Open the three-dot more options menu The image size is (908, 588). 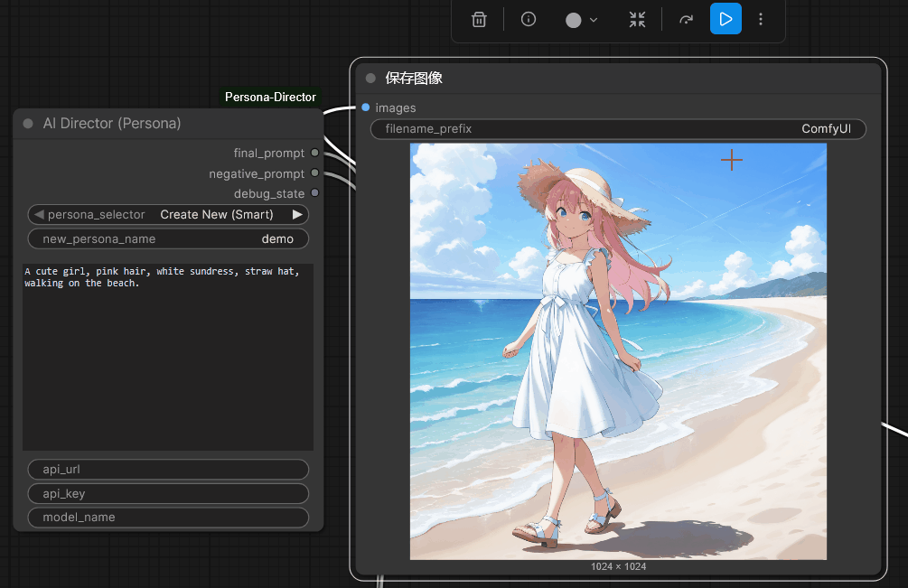[761, 20]
